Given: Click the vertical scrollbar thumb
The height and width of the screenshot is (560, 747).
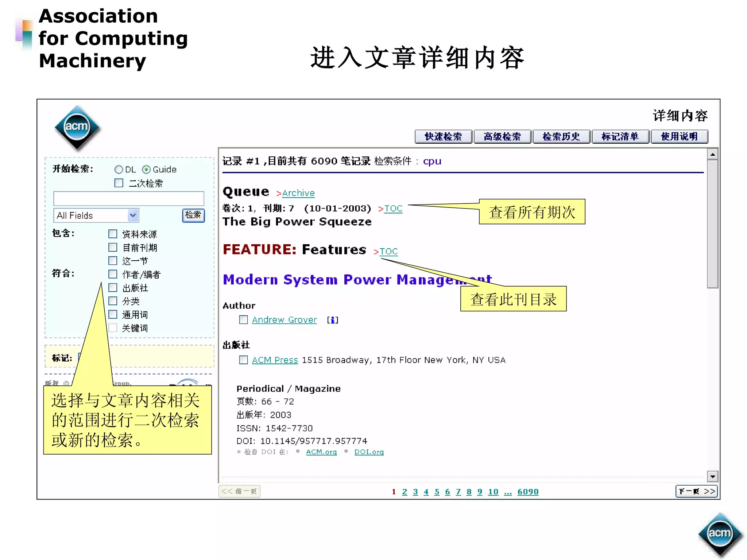Looking at the screenshot, I should 712,224.
